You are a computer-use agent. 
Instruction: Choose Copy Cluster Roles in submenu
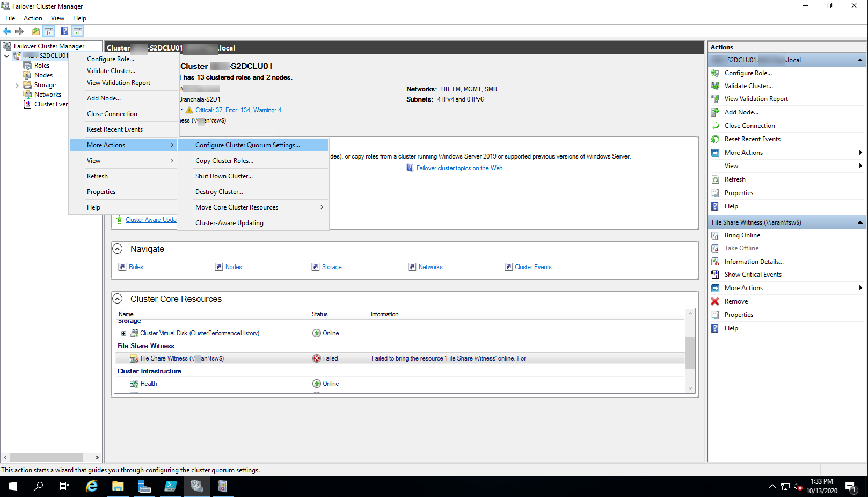point(253,161)
